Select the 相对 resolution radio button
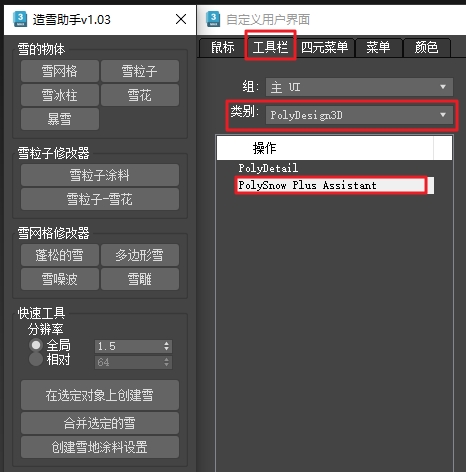The image size is (466, 472). click(x=36, y=359)
